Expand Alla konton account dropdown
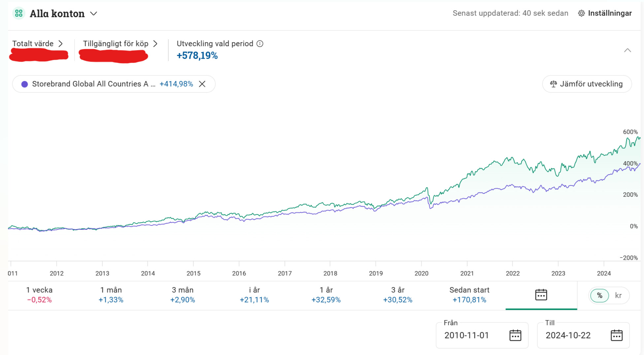 coord(94,14)
